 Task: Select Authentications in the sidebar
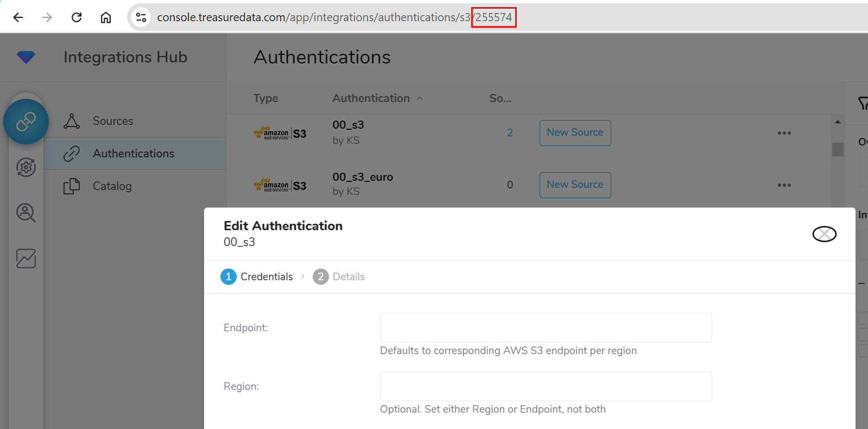point(134,154)
